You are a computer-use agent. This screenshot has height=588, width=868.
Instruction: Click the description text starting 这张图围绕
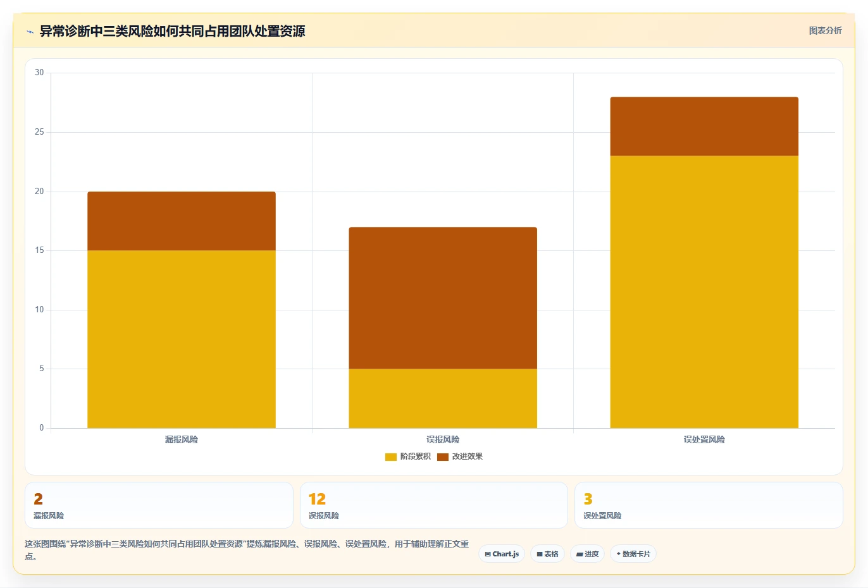pyautogui.click(x=247, y=550)
